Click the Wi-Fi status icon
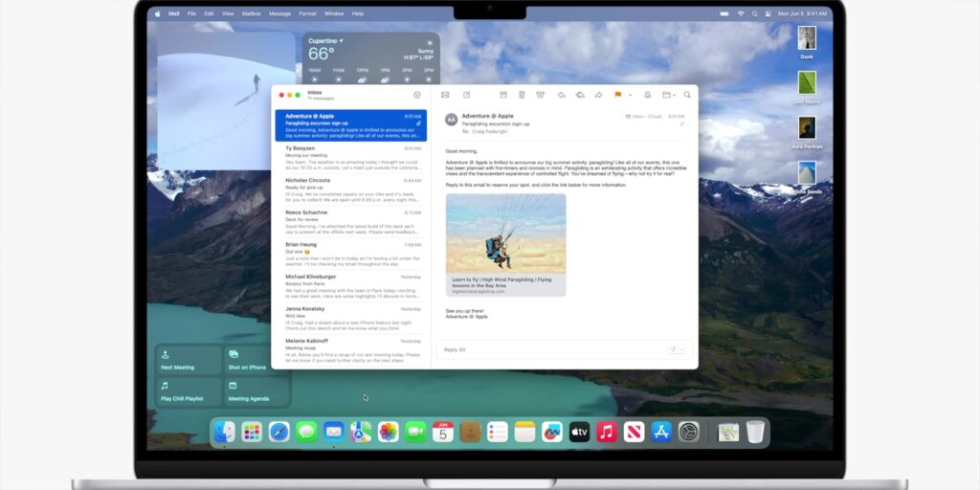The image size is (980, 490). coord(741,13)
